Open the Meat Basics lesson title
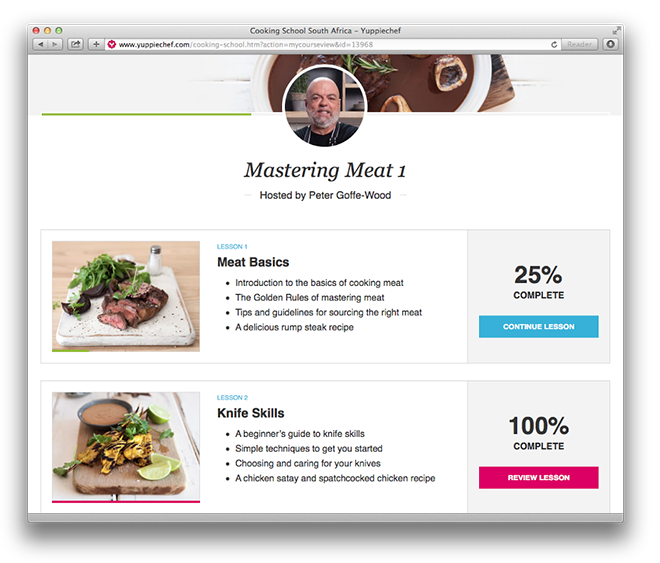This screenshot has width=660, height=563. pyautogui.click(x=253, y=262)
